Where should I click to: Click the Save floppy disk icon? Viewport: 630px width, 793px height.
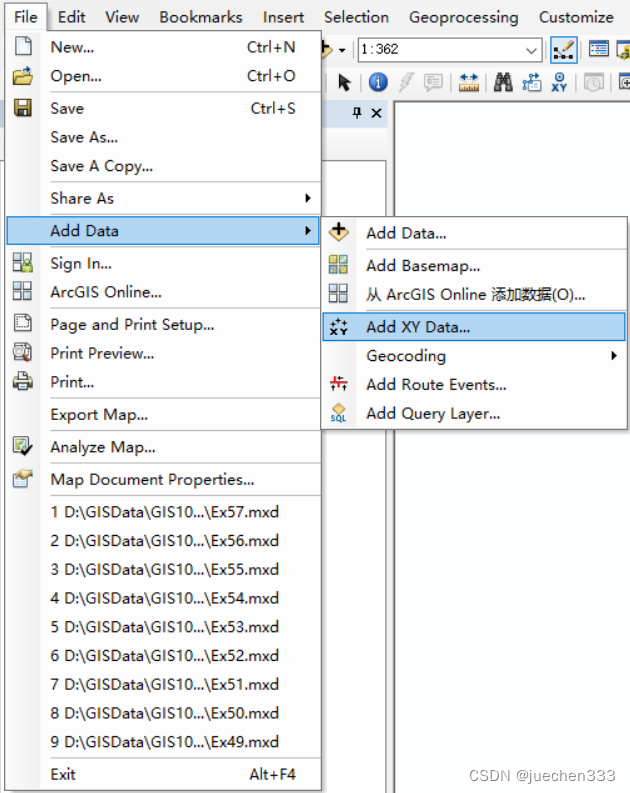23,108
